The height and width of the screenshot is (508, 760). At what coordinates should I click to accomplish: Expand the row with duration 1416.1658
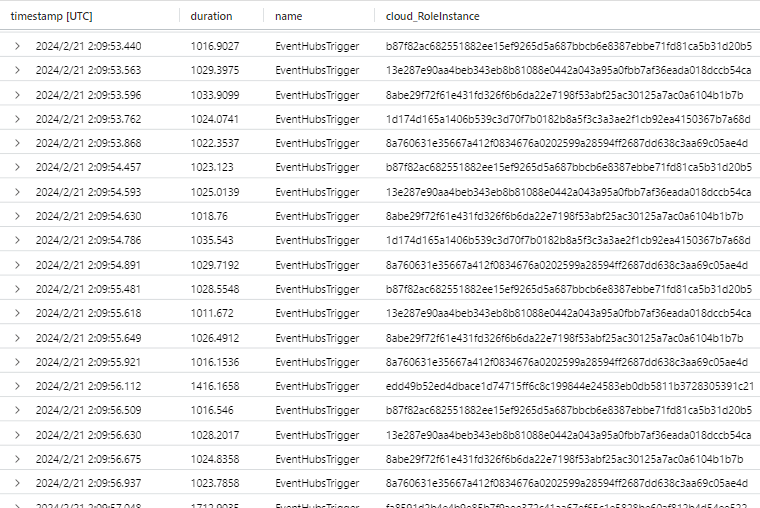point(17,385)
